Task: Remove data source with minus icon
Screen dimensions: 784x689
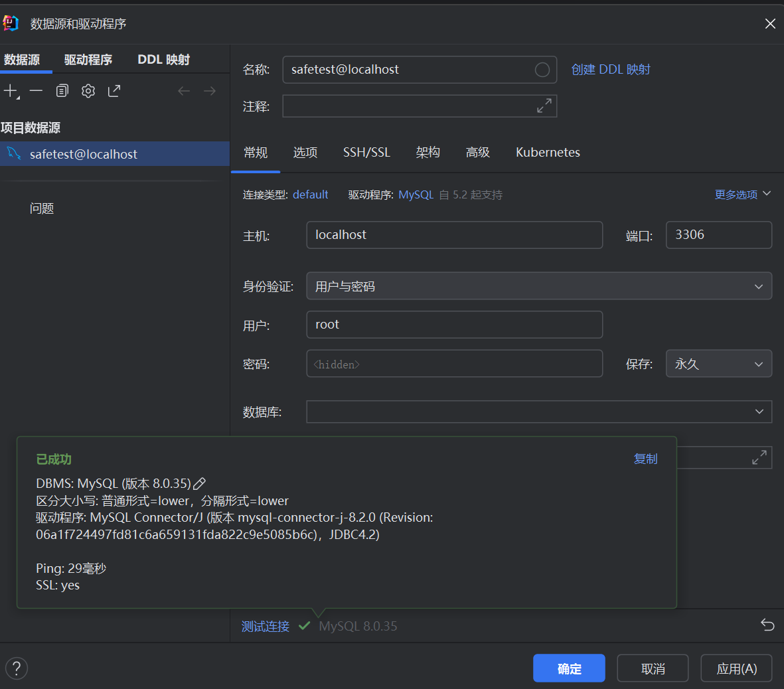Action: point(36,91)
